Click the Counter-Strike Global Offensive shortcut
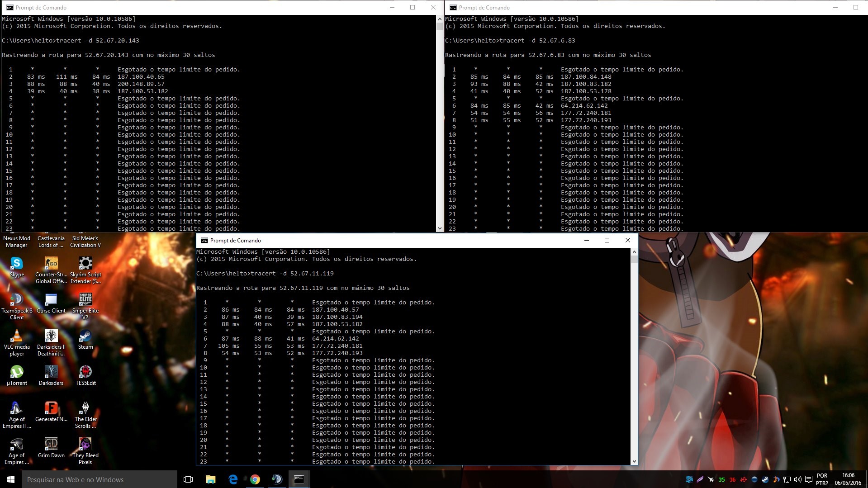The image size is (868, 488). coord(51,264)
